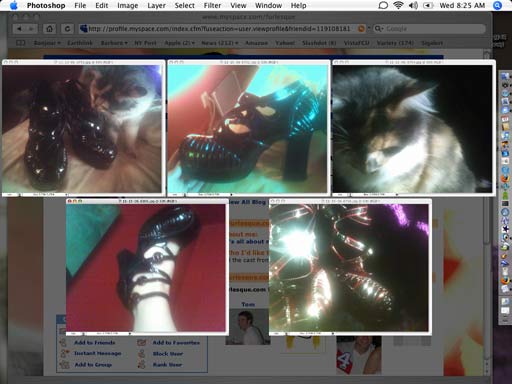Click the icon beside Add to Favorites
Screen dimensions: 512x384
(x=142, y=342)
